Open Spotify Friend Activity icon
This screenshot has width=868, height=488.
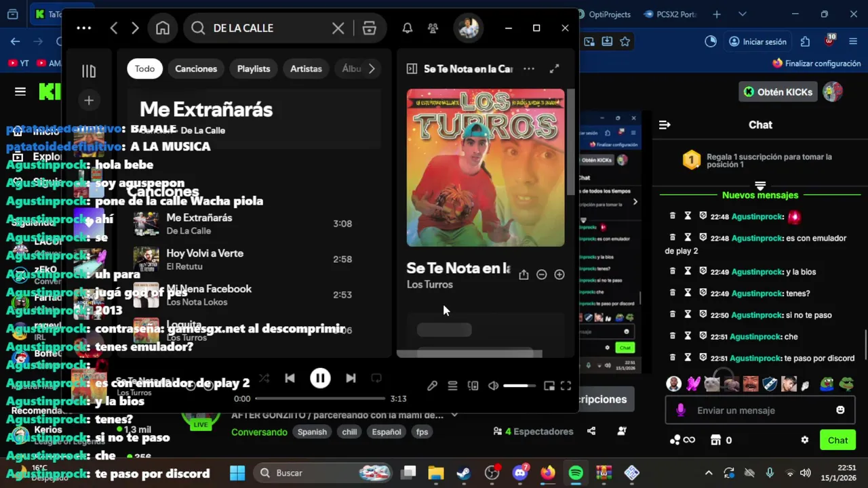433,28
